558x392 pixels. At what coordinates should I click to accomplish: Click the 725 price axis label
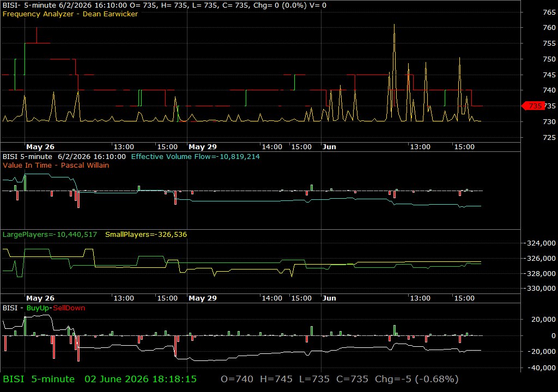(x=549, y=137)
